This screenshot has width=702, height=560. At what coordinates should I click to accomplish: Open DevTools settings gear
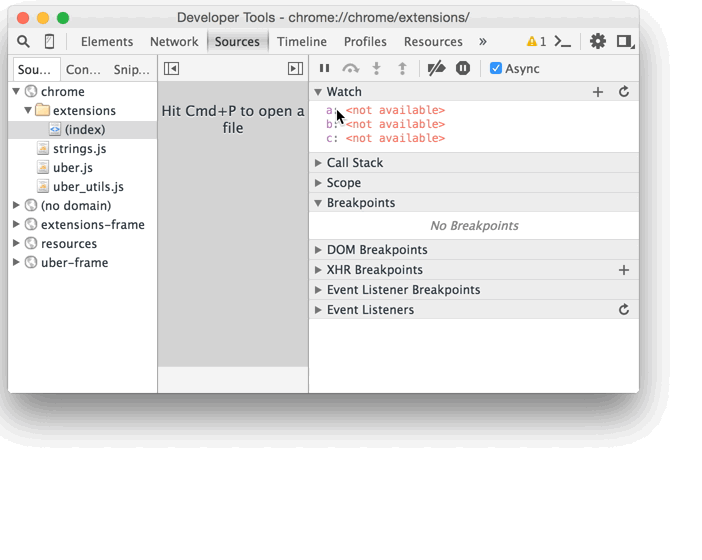coord(598,42)
